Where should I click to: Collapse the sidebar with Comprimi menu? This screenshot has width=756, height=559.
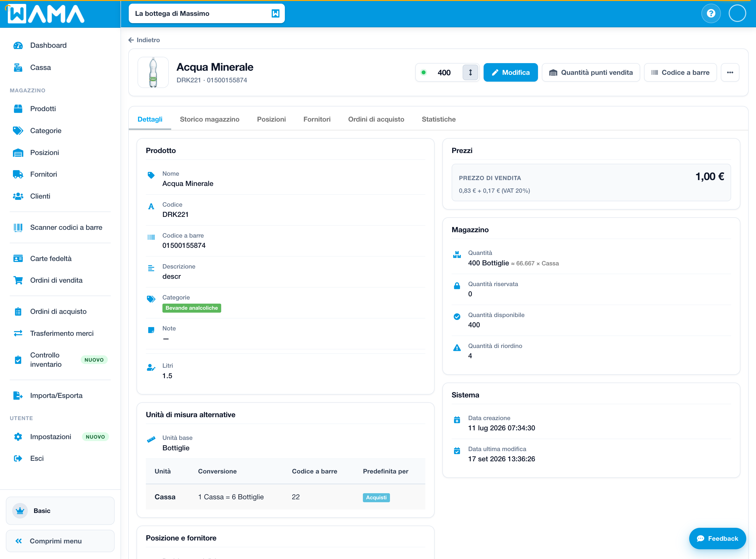(x=60, y=541)
